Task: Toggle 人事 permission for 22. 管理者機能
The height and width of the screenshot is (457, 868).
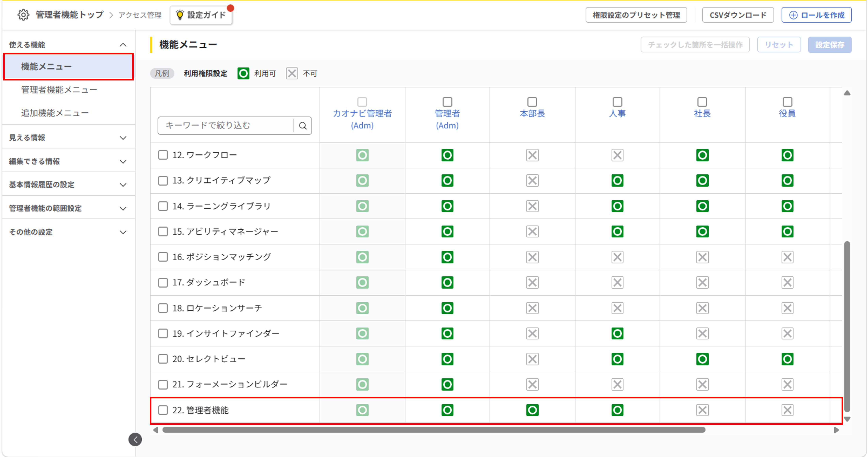Action: click(x=617, y=410)
